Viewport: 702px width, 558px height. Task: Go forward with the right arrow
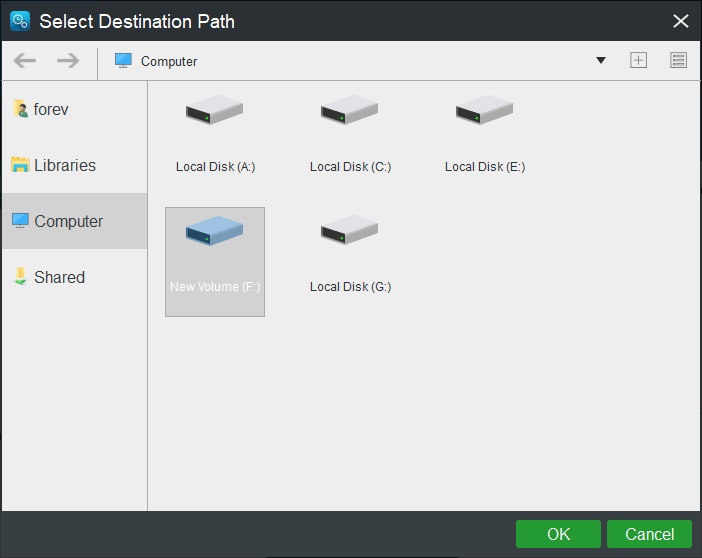(x=68, y=60)
